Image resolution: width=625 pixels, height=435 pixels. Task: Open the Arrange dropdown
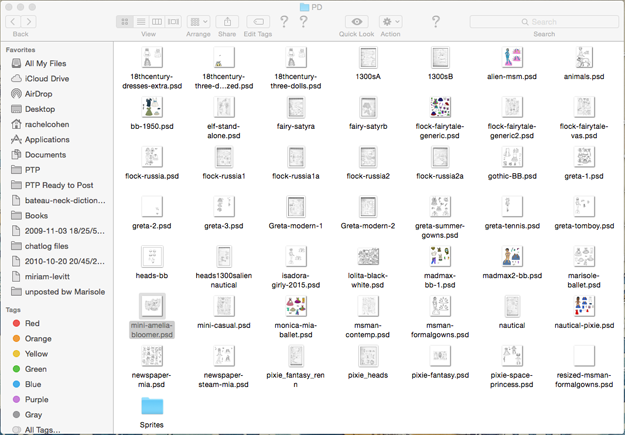pyautogui.click(x=199, y=22)
